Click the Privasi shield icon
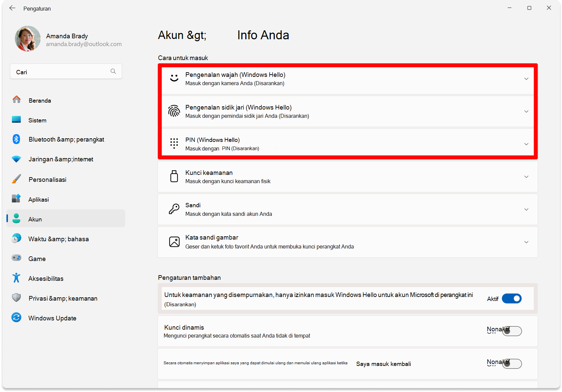The height and width of the screenshot is (392, 562). click(16, 298)
